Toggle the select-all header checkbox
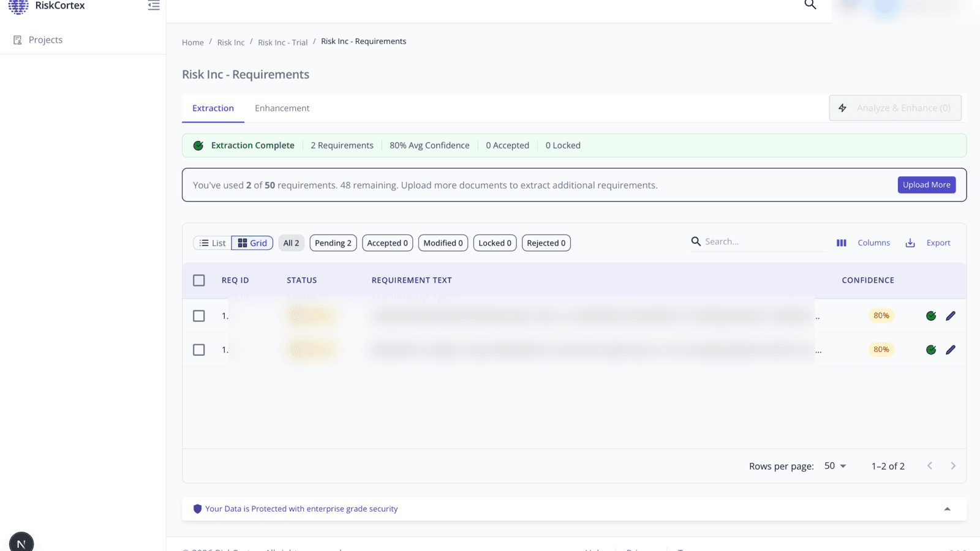This screenshot has height=551, width=980. 199,280
